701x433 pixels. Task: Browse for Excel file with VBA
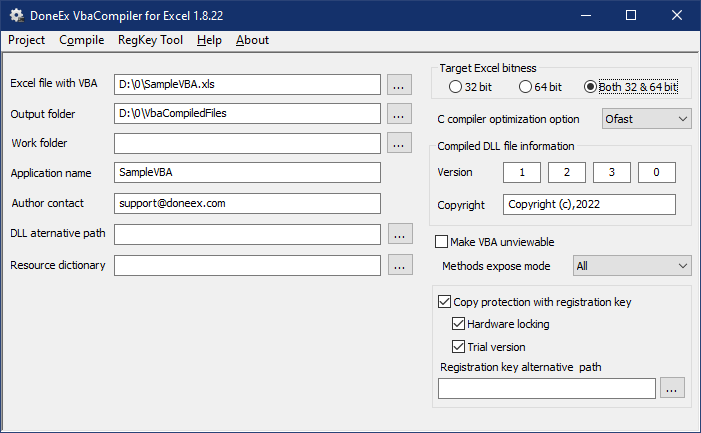(399, 85)
